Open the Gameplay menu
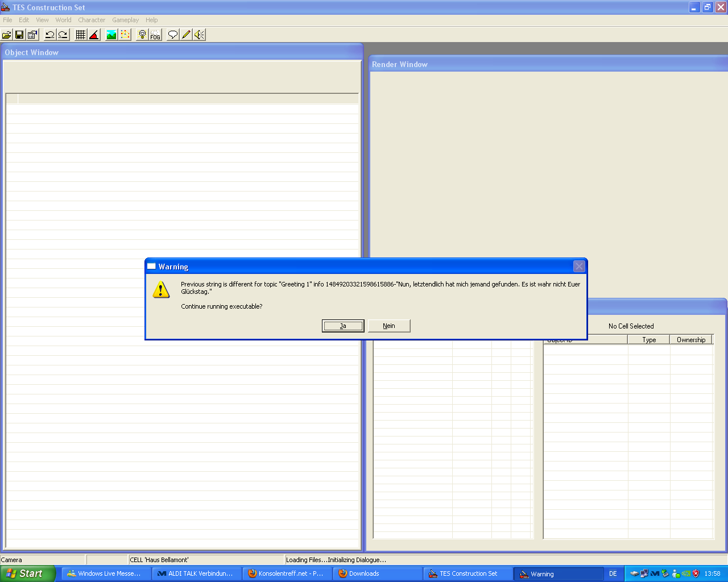The width and height of the screenshot is (728, 582). (125, 20)
